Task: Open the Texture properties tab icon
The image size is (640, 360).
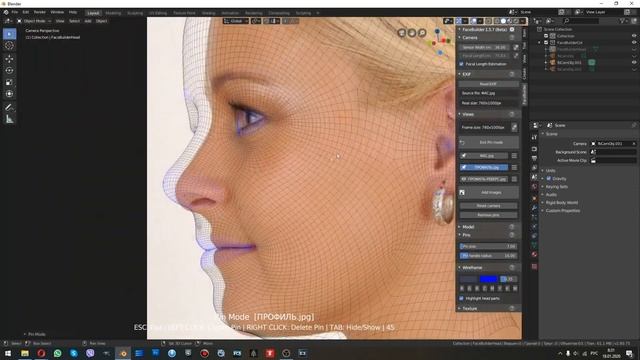Action: [x=534, y=267]
